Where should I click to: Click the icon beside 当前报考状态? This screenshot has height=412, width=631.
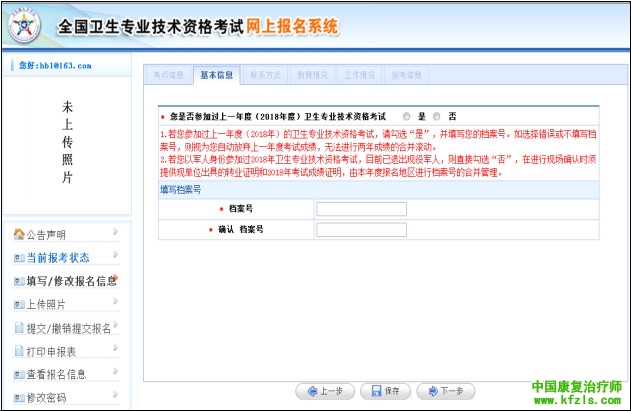click(x=19, y=258)
